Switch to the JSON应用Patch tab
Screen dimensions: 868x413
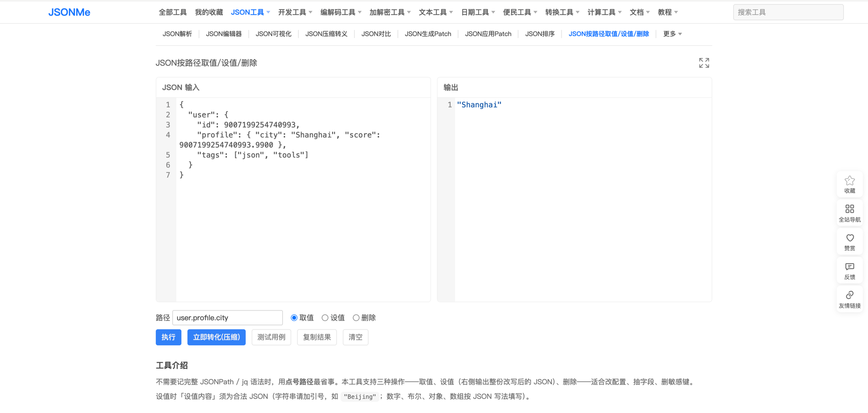point(488,34)
